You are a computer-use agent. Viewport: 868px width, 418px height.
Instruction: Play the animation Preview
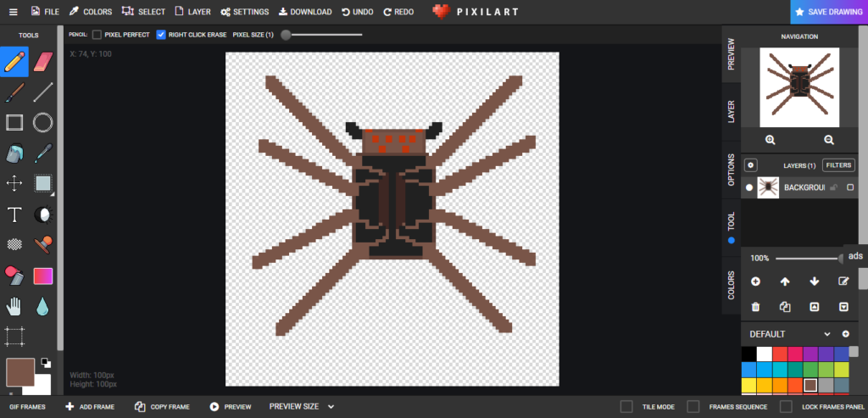point(231,407)
